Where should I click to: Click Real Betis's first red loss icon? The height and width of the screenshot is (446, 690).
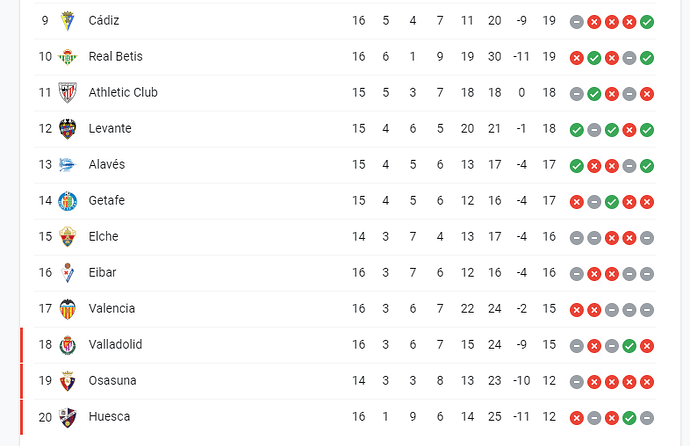tap(576, 58)
